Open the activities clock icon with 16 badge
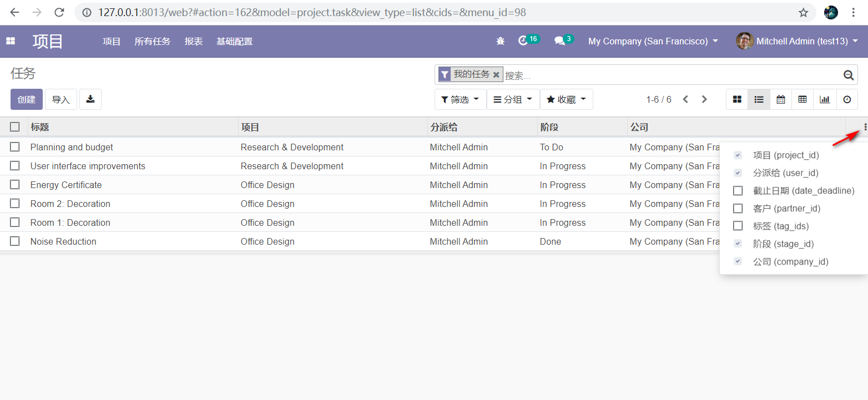Image resolution: width=868 pixels, height=400 pixels. pyautogui.click(x=523, y=41)
